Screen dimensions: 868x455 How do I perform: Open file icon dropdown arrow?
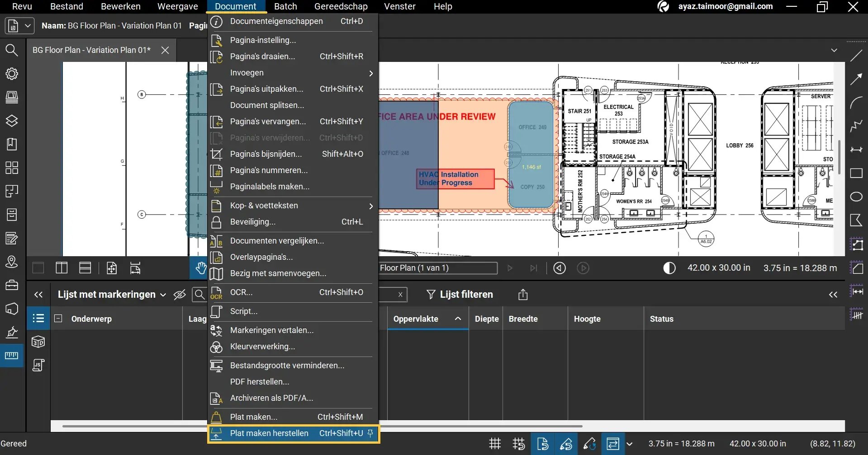coord(28,26)
